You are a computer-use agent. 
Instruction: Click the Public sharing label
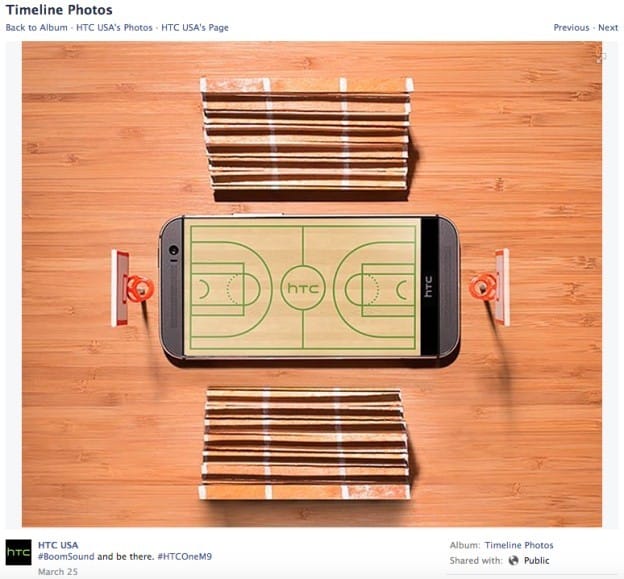[536, 560]
